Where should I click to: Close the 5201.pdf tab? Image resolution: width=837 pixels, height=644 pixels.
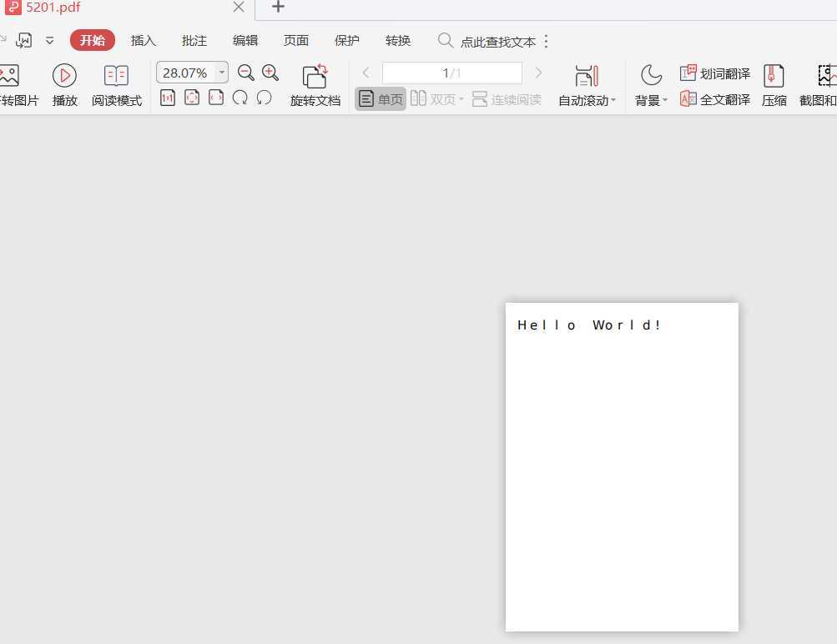coord(239,7)
